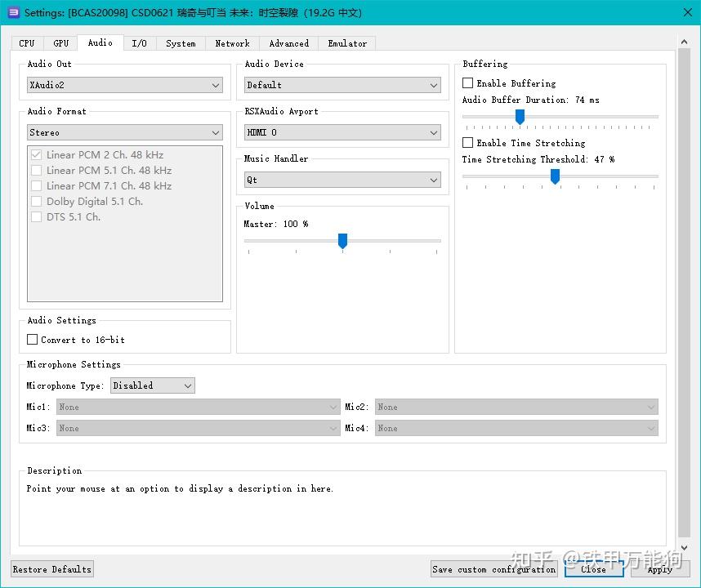Viewport: 701px width, 588px height.
Task: Open the Emulator tab
Action: coord(347,43)
